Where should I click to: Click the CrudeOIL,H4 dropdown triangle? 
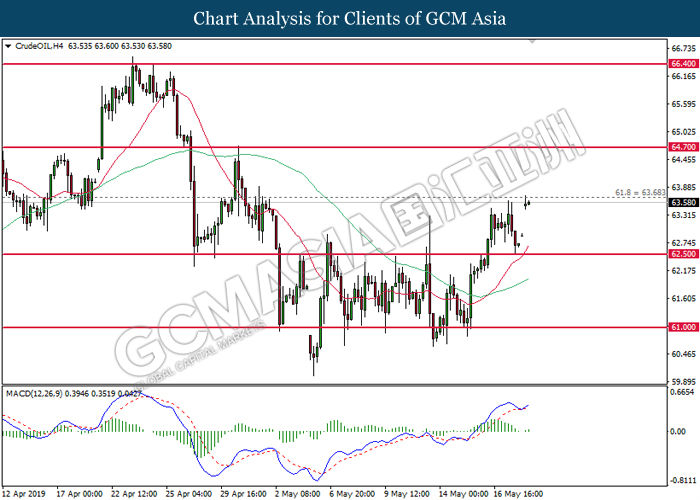point(8,46)
